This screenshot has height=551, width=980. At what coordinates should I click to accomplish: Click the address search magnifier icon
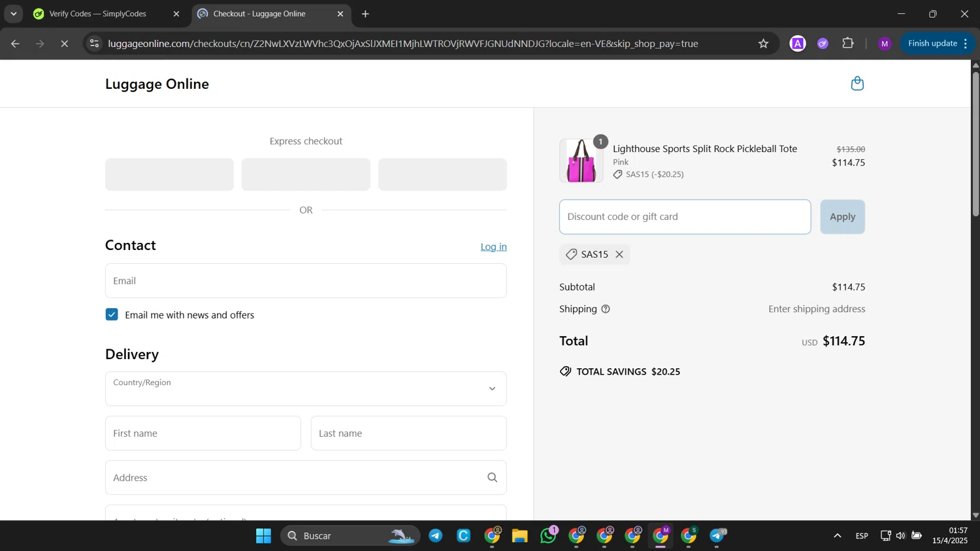[x=493, y=478]
